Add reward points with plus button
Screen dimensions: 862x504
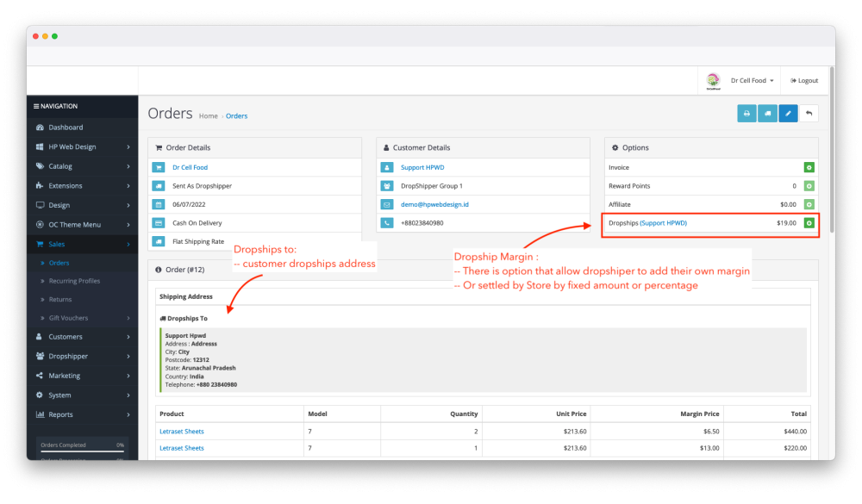[809, 186]
